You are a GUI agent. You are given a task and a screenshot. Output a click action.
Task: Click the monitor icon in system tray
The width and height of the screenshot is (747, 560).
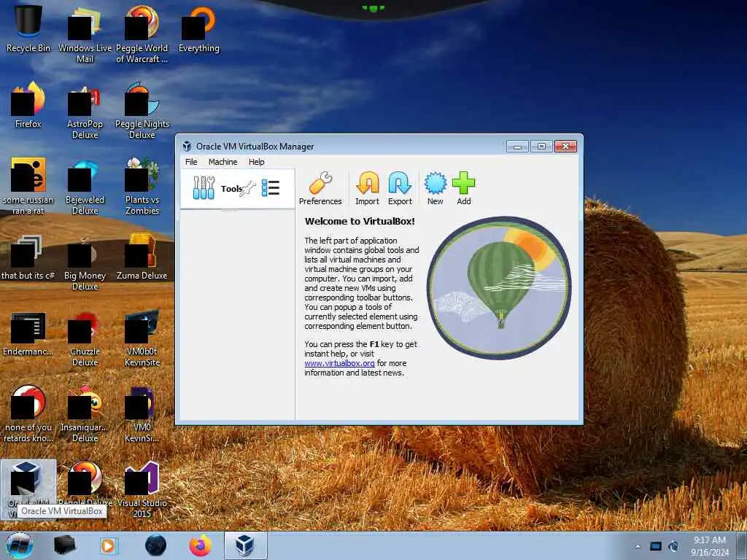point(656,546)
